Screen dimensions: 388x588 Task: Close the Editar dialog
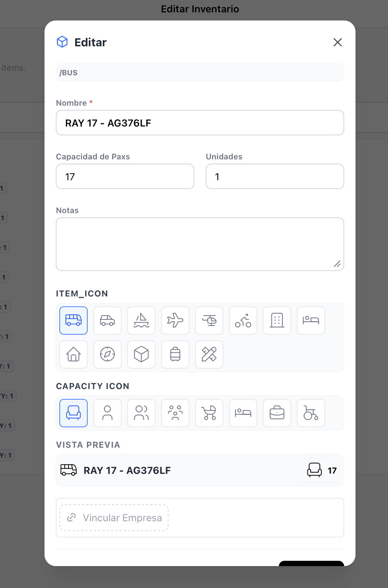tap(337, 42)
